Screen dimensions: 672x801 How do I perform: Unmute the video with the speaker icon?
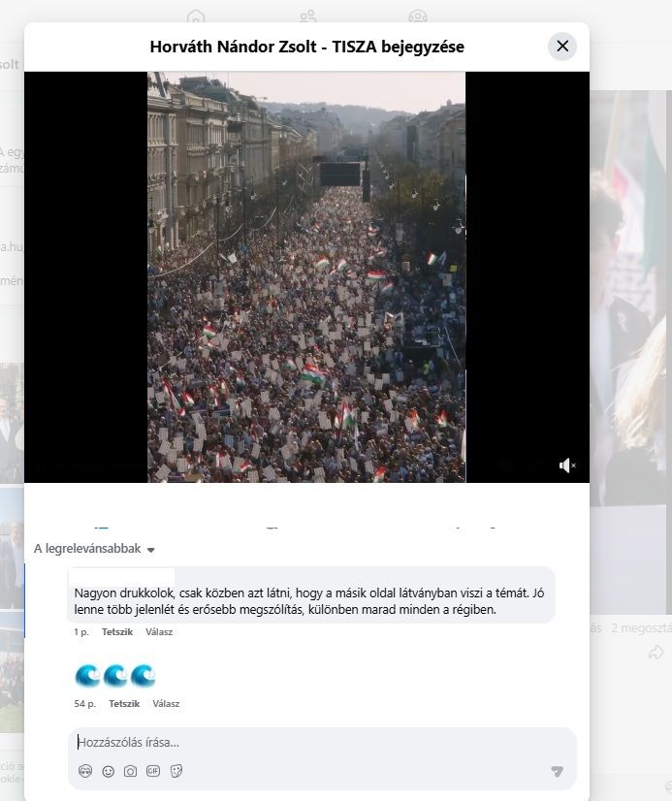[x=567, y=465]
